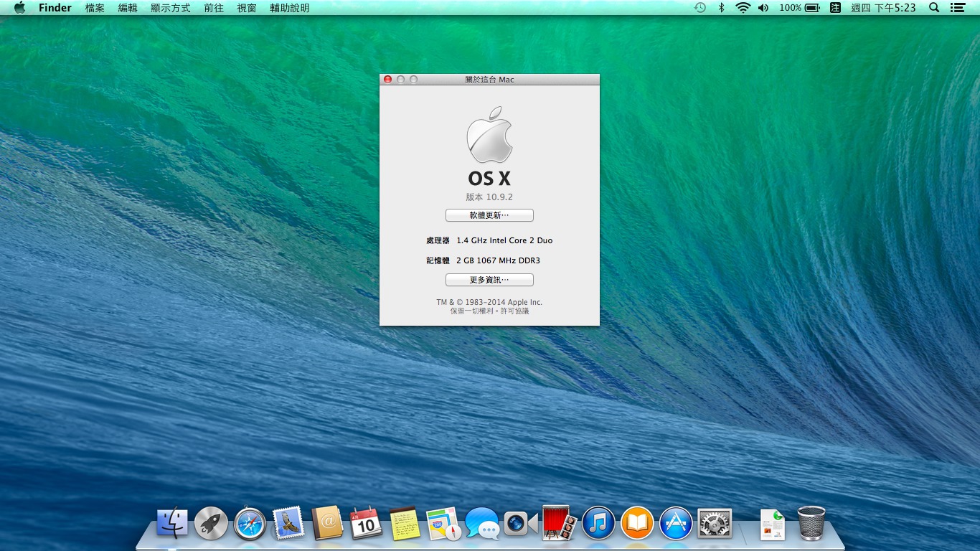The height and width of the screenshot is (551, 980).
Task: Open the Apple menu
Action: (19, 8)
